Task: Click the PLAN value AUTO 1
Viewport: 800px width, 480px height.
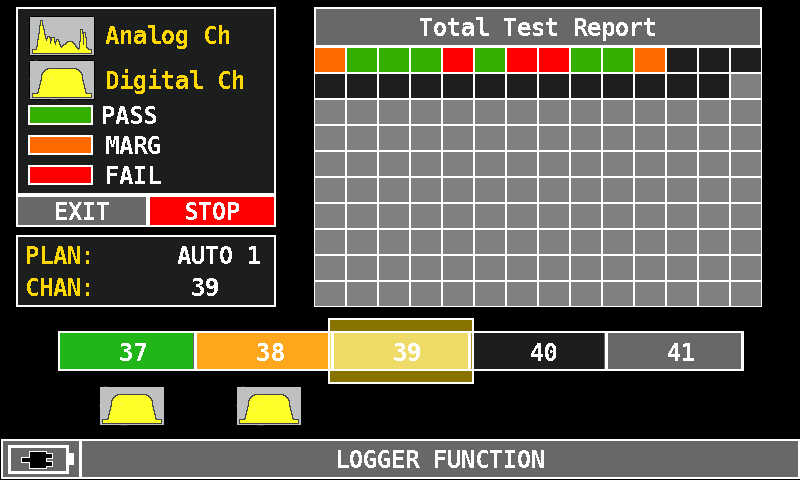Action: tap(219, 255)
